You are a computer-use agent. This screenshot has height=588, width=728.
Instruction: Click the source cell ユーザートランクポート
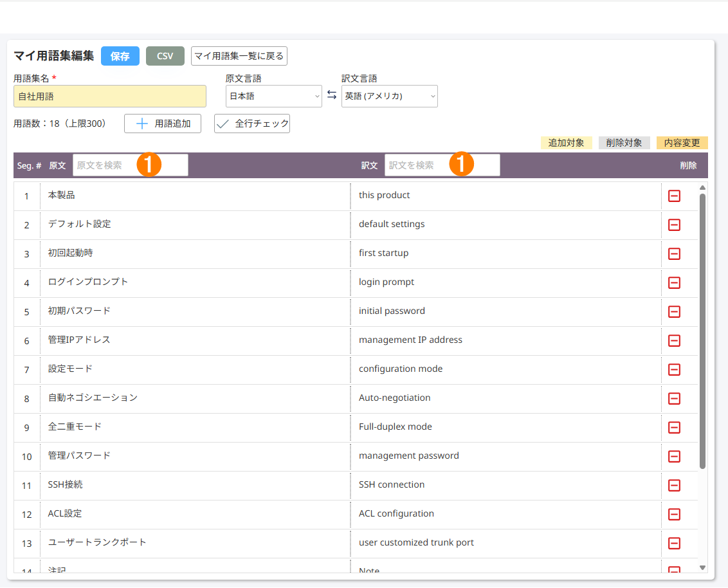(196, 543)
